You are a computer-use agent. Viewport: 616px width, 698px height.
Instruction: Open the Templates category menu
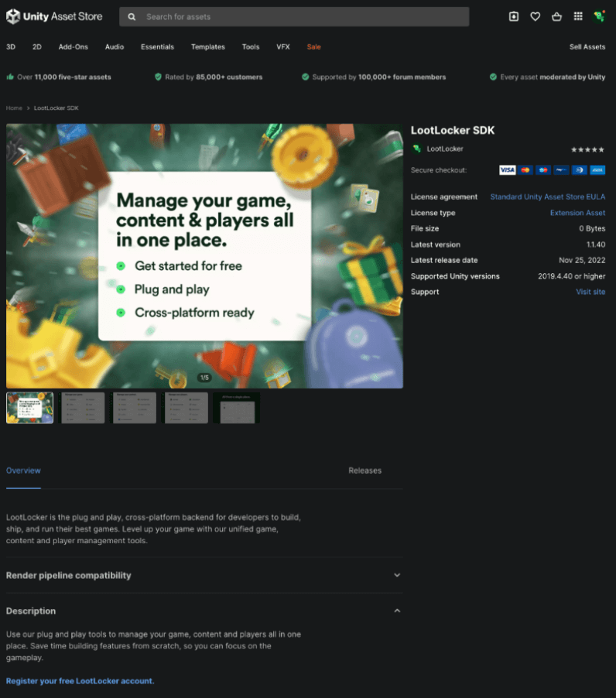pos(208,46)
